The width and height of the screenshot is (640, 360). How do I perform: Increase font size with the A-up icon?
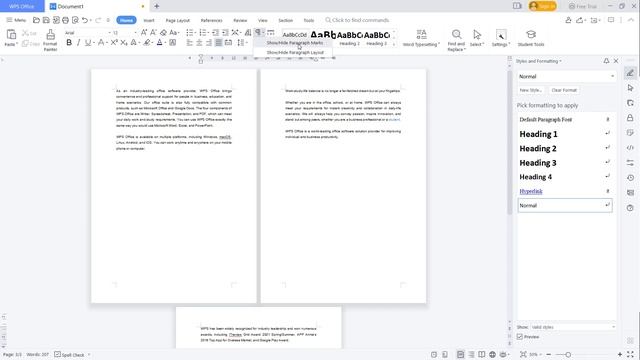pyautogui.click(x=144, y=32)
